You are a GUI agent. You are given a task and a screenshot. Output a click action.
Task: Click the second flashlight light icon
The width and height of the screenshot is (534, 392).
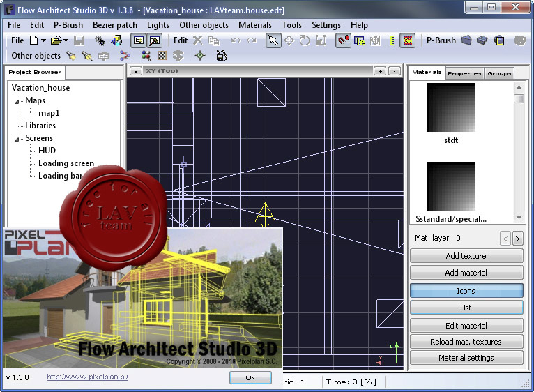pos(87,56)
